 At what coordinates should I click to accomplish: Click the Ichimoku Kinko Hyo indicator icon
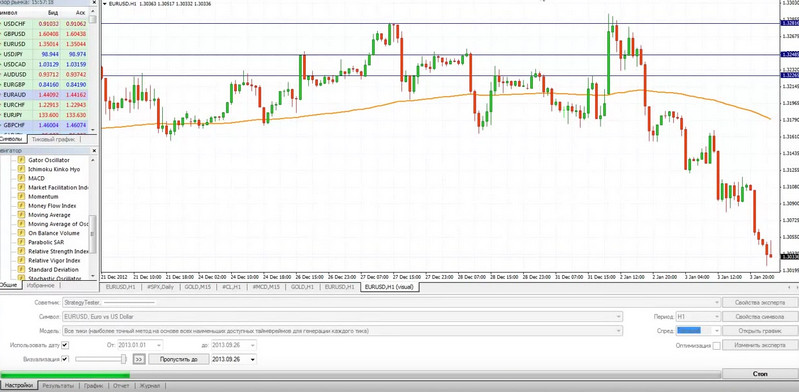[x=21, y=169]
